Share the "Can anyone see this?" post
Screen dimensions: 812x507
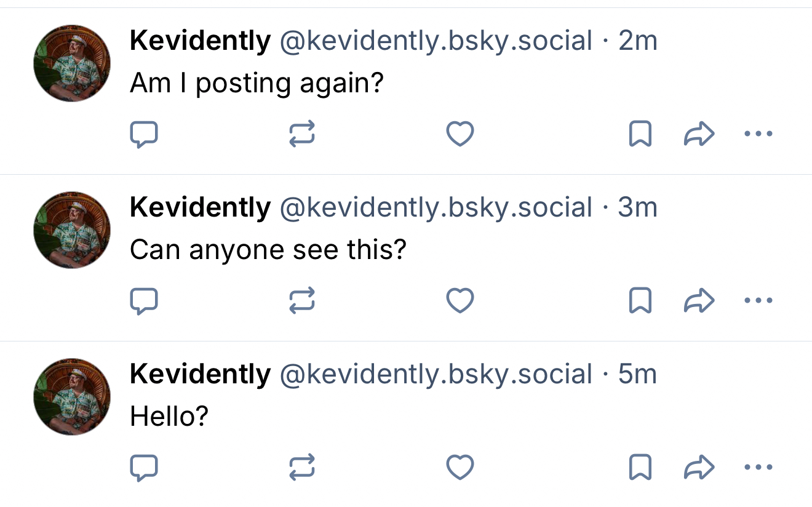pyautogui.click(x=699, y=300)
